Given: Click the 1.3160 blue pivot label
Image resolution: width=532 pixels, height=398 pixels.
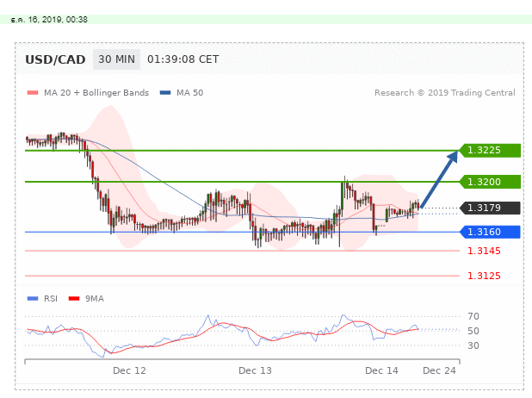Looking at the screenshot, I should [x=490, y=232].
